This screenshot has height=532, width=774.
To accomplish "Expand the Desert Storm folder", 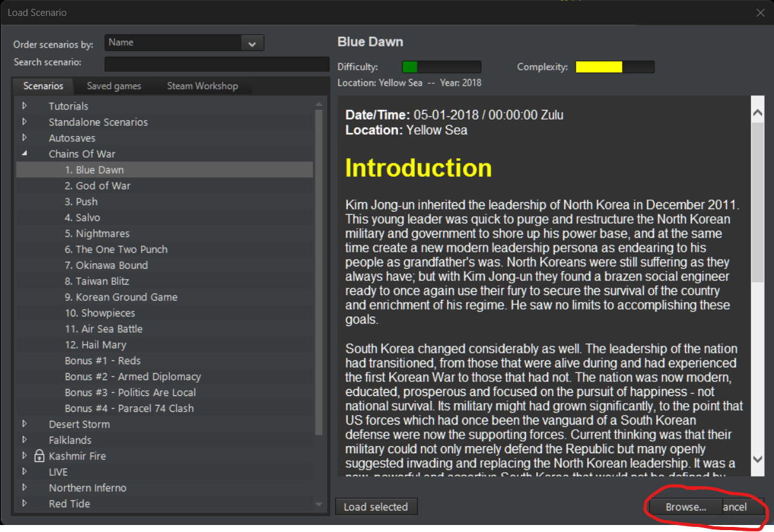I will tap(25, 423).
